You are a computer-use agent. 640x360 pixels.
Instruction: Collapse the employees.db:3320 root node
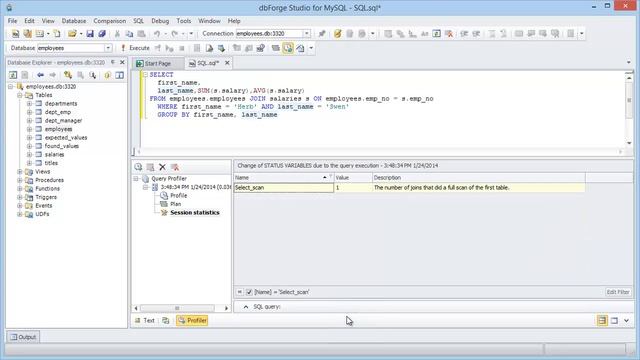point(11,87)
